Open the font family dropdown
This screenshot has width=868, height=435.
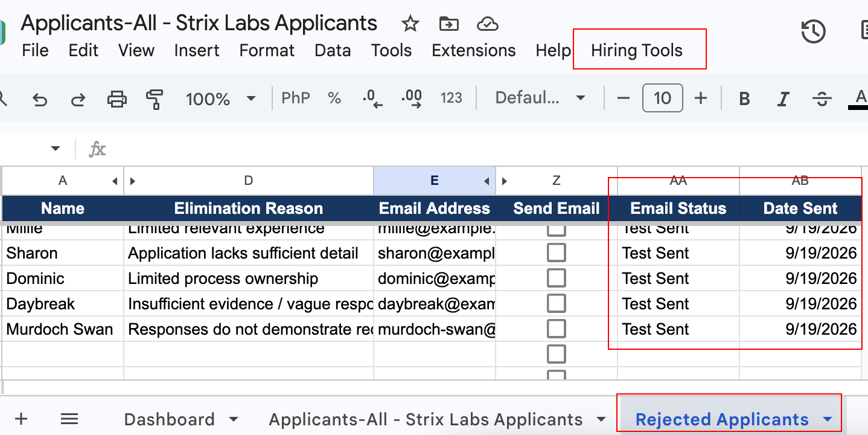click(x=540, y=98)
